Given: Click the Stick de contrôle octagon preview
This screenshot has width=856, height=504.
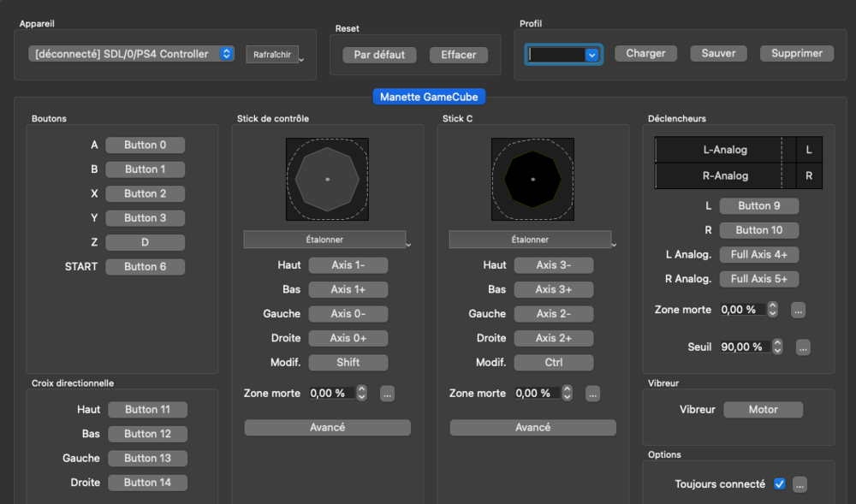Looking at the screenshot, I should tap(327, 179).
